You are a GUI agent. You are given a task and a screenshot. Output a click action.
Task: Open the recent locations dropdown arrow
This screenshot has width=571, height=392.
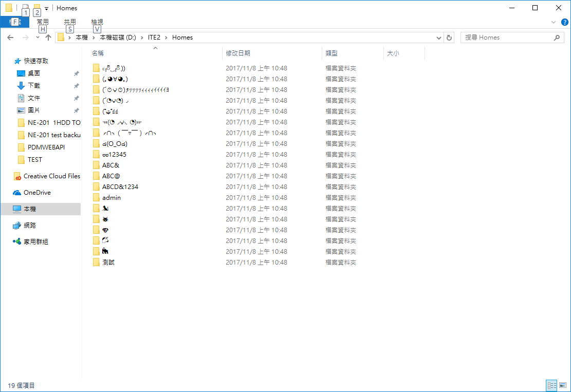click(x=38, y=38)
